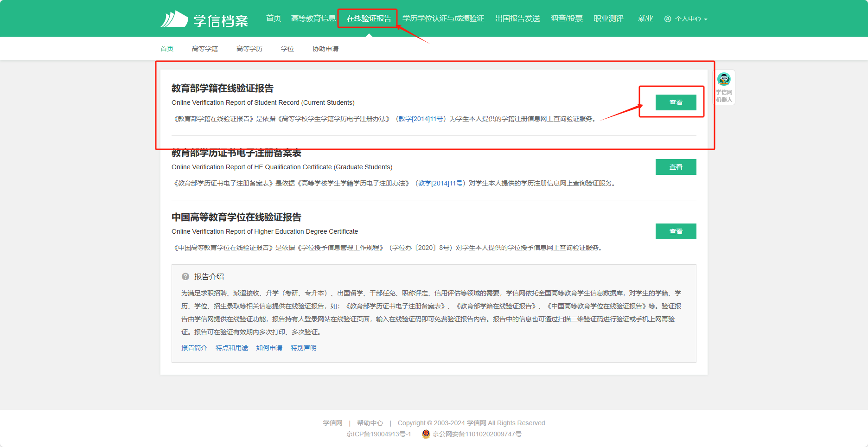Switch to the 协助申请 sub-tab
The image size is (868, 447).
pos(325,49)
